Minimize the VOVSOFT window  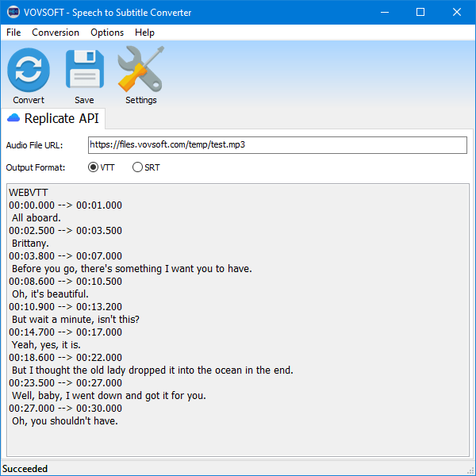[x=384, y=12]
